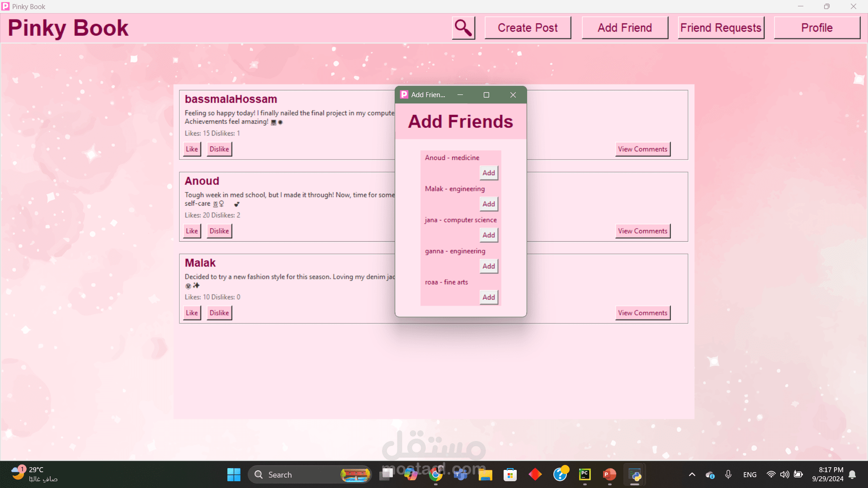The height and width of the screenshot is (488, 868).
Task: View Comments on Malak's post
Action: [642, 313]
